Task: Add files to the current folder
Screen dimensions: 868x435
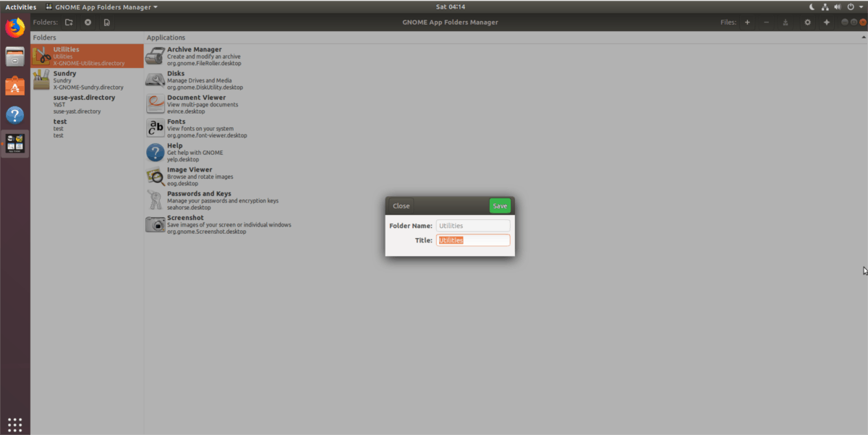Action: click(746, 22)
